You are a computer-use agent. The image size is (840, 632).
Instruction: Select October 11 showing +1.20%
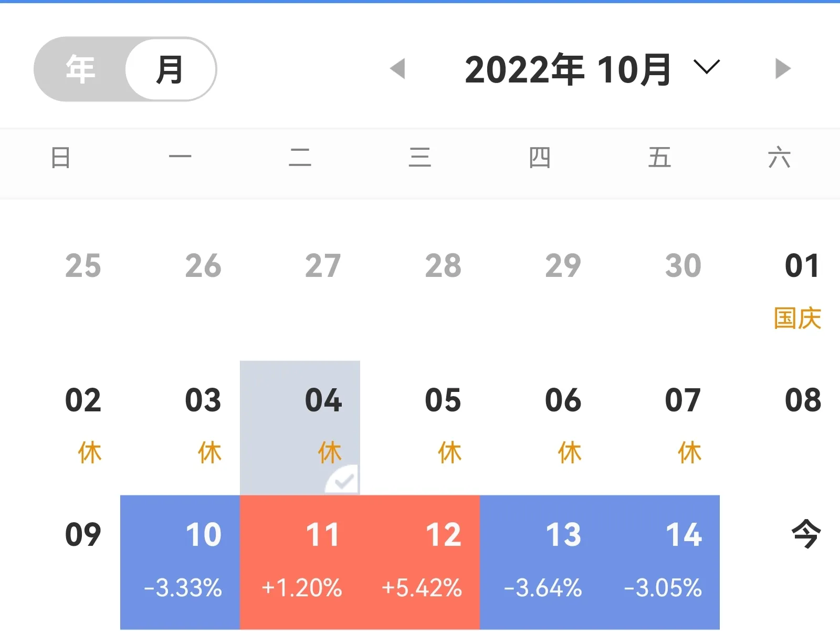300,561
